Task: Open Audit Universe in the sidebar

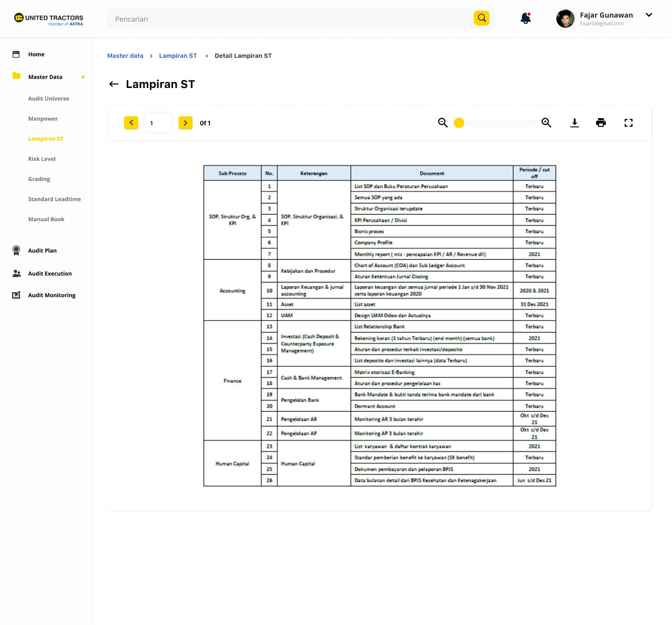Action: pos(49,99)
